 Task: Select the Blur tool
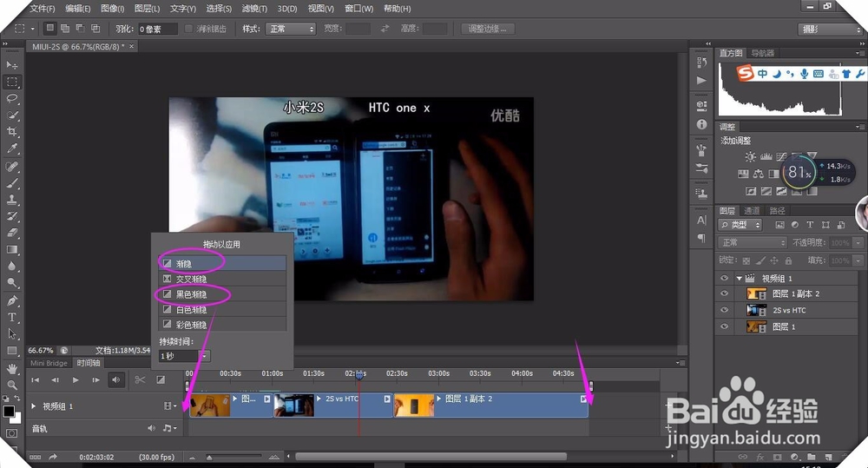coord(11,266)
